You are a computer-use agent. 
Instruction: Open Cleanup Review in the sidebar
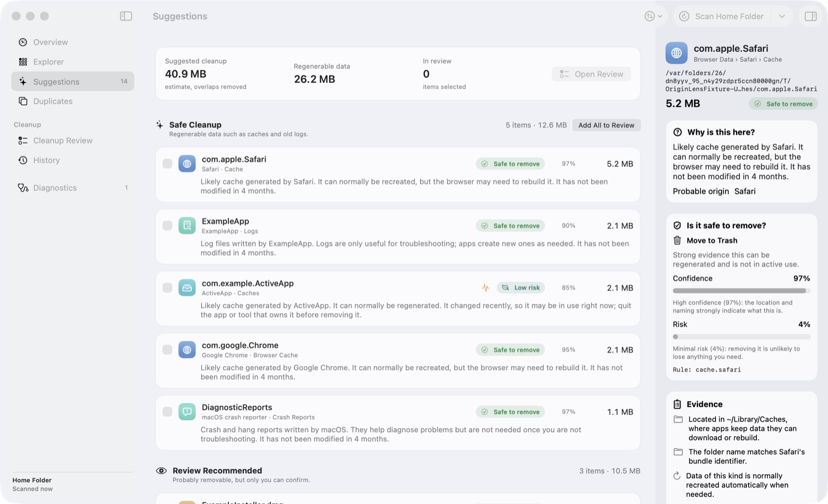[72, 140]
